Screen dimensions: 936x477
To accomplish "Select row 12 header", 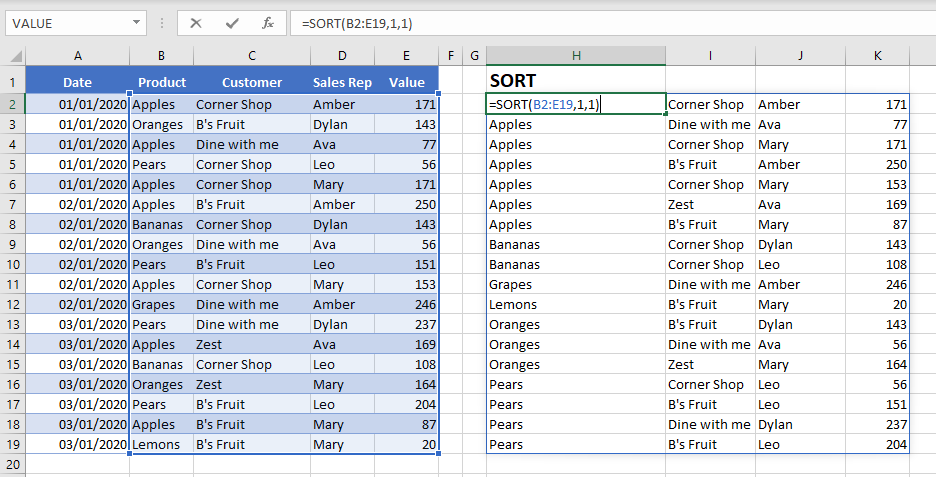I will [x=13, y=304].
